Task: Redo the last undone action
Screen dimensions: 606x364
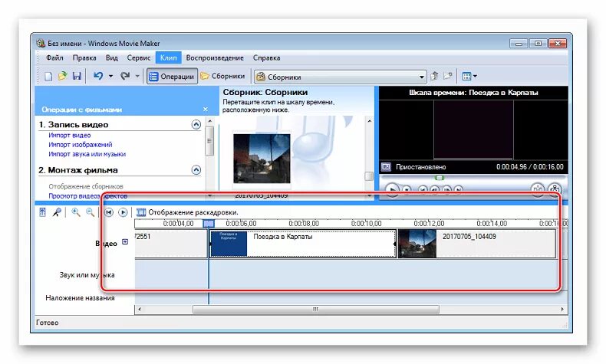Action: click(125, 76)
